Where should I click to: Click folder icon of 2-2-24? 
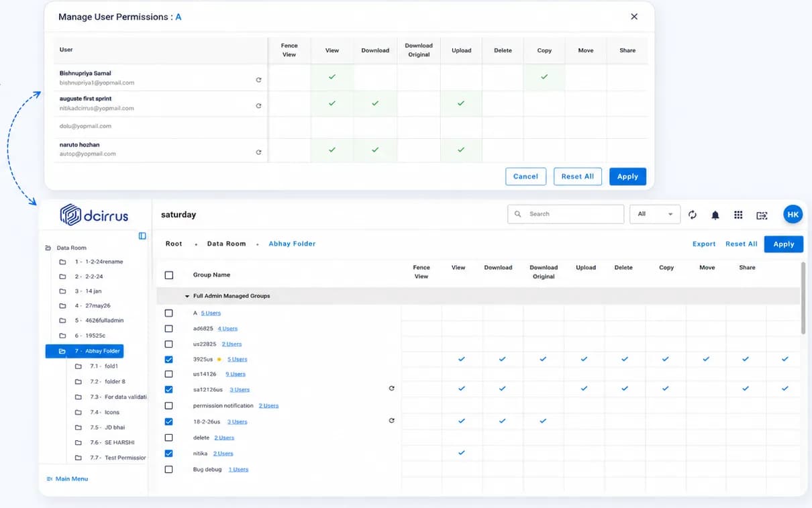[x=62, y=276]
